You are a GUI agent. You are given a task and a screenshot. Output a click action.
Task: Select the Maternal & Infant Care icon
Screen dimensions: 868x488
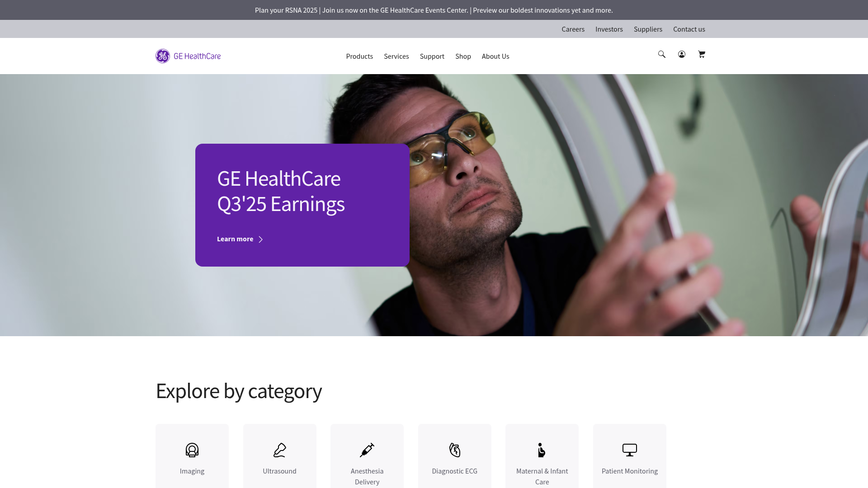coord(542,450)
